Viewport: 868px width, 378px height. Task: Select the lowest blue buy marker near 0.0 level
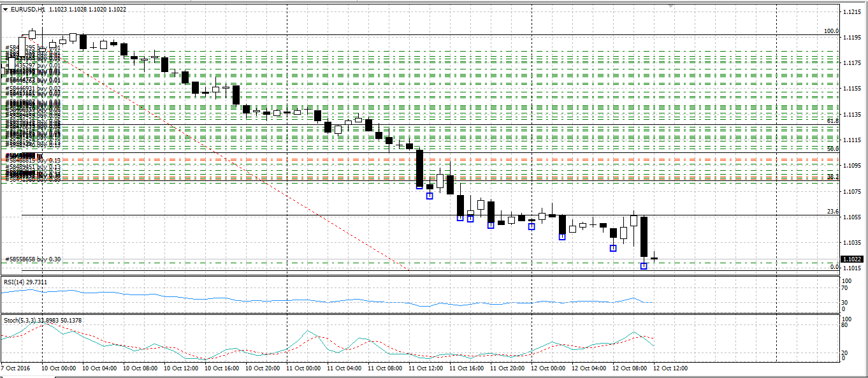click(x=644, y=266)
